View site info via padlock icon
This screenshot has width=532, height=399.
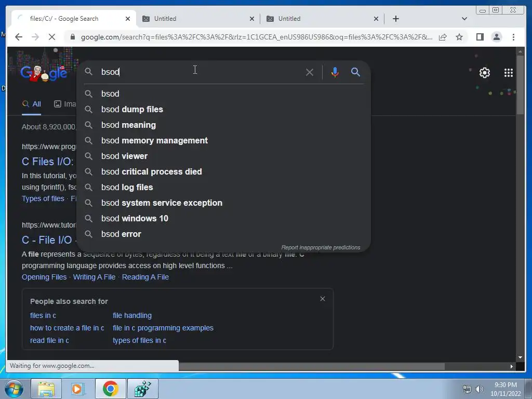(x=72, y=37)
